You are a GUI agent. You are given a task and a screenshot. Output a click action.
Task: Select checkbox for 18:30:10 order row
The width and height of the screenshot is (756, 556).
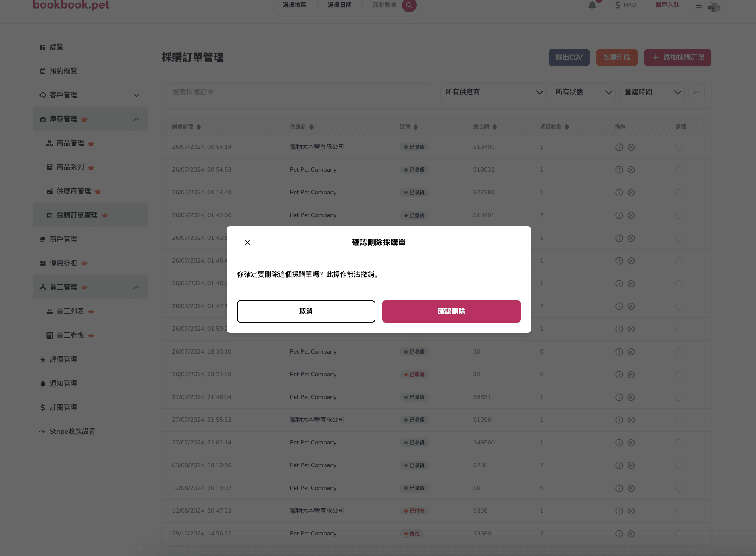679,352
